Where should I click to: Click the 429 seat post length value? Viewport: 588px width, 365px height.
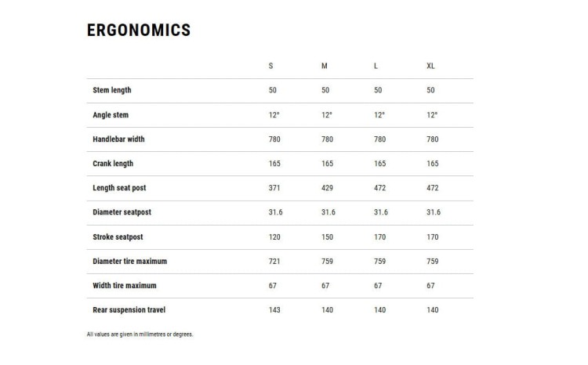pyautogui.click(x=327, y=188)
